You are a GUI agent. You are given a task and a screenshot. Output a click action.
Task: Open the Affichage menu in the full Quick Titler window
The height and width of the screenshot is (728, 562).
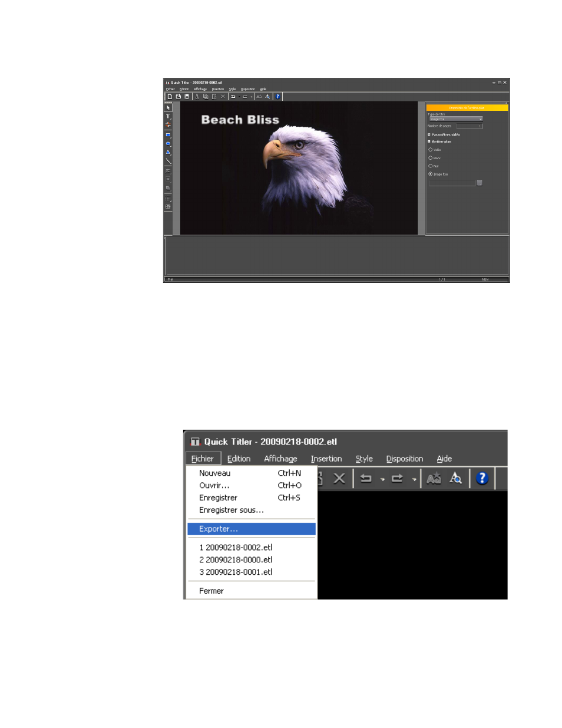tap(200, 89)
